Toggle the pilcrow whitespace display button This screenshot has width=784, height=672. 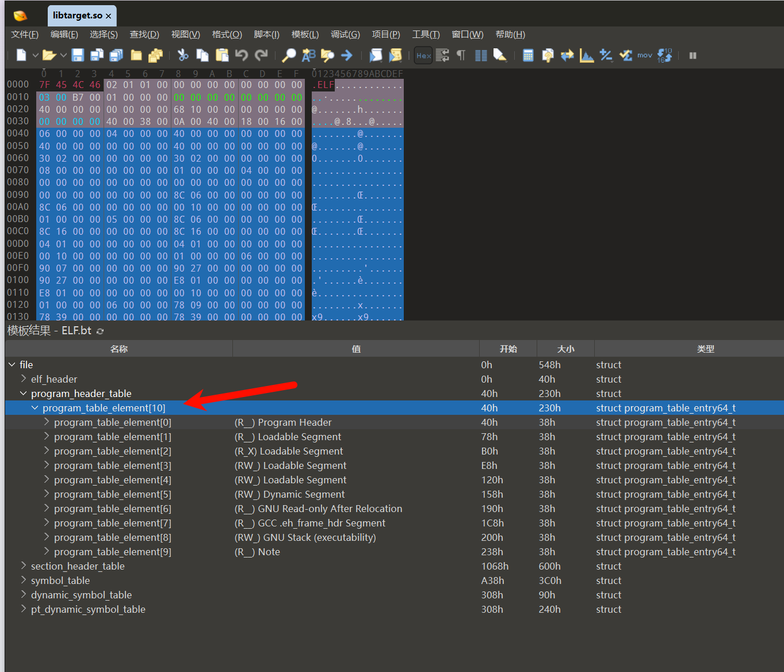pos(461,55)
